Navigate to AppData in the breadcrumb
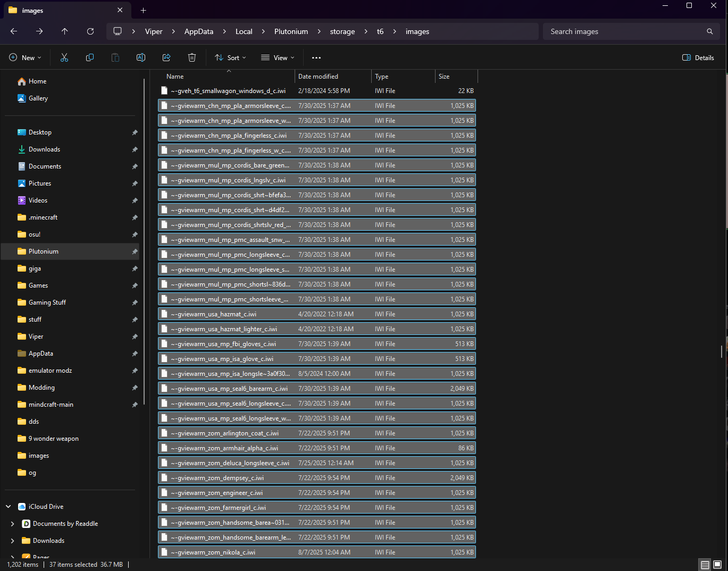The width and height of the screenshot is (728, 571). coord(199,31)
